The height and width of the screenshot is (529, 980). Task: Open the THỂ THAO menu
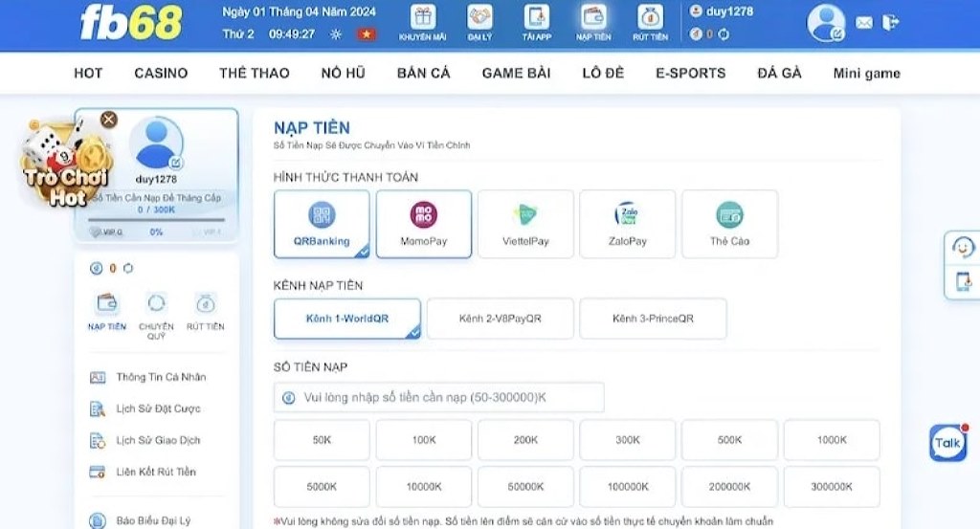255,73
